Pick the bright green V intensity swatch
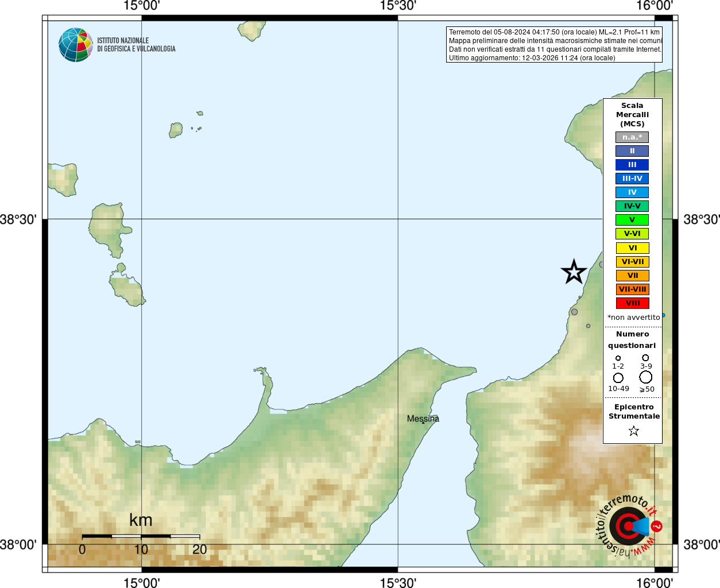 pyautogui.click(x=632, y=220)
